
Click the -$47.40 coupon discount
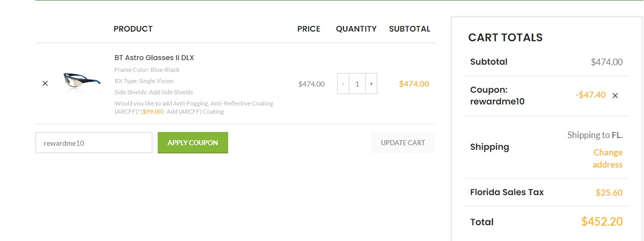(x=590, y=95)
